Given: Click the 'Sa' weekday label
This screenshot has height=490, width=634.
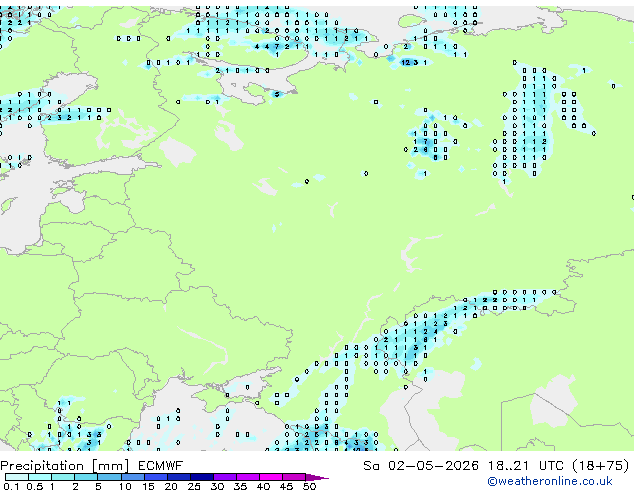Looking at the screenshot, I should coord(372,466).
